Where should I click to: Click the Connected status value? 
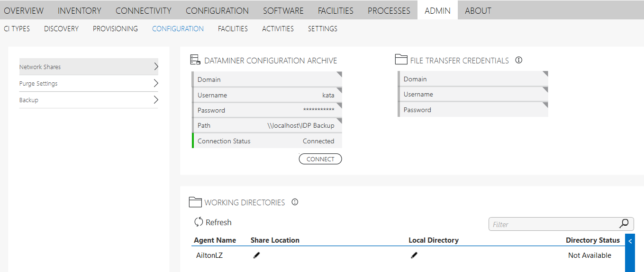(x=318, y=141)
